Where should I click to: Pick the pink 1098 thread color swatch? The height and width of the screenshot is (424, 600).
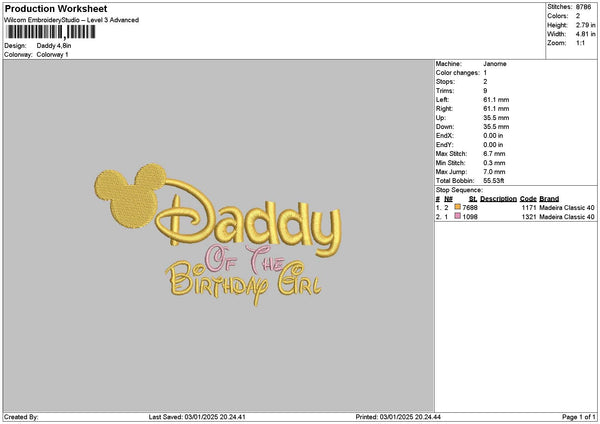click(457, 217)
